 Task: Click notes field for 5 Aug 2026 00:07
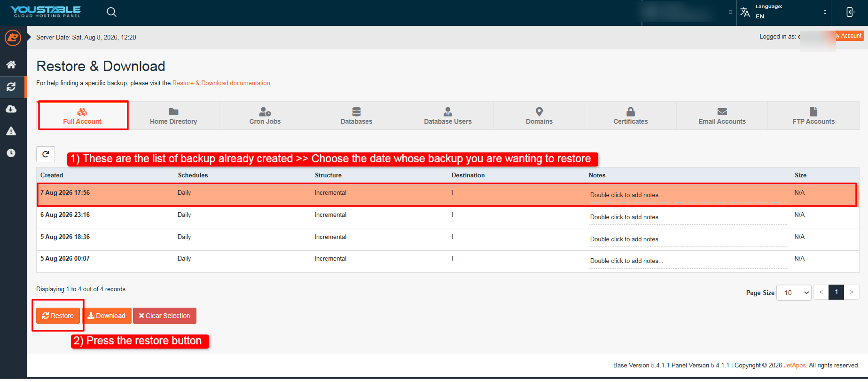coord(688,261)
